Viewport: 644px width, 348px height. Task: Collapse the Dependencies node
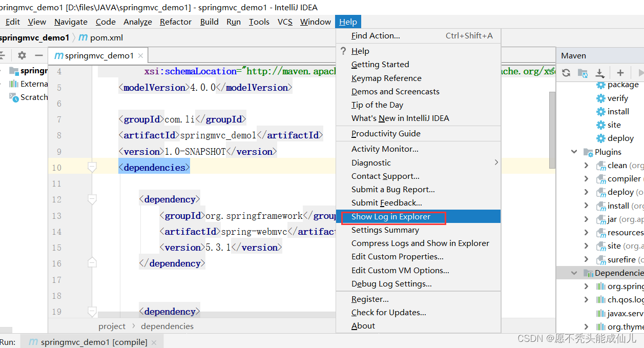pyautogui.click(x=574, y=273)
